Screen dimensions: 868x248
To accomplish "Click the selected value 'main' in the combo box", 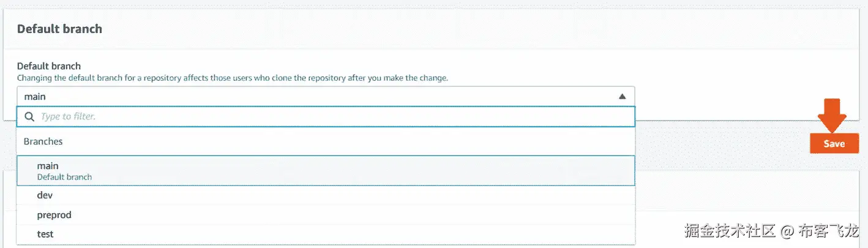I will click(35, 97).
